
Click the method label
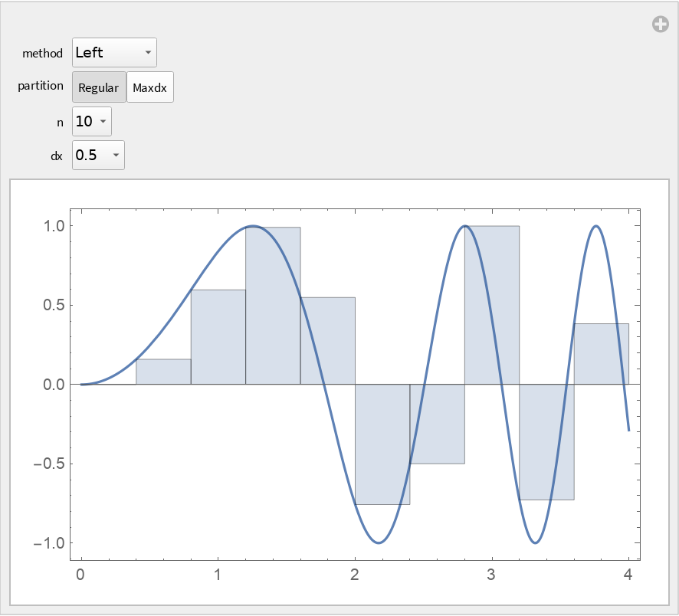(x=43, y=54)
